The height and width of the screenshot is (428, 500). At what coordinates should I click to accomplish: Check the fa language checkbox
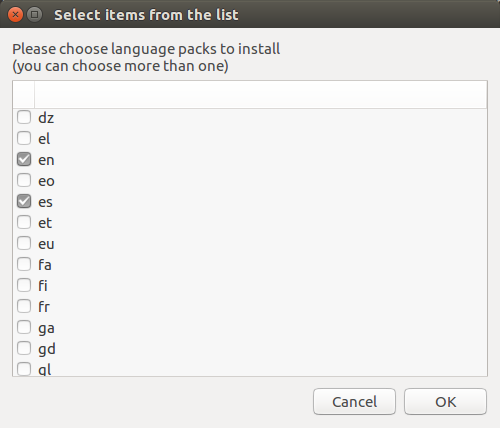point(24,264)
